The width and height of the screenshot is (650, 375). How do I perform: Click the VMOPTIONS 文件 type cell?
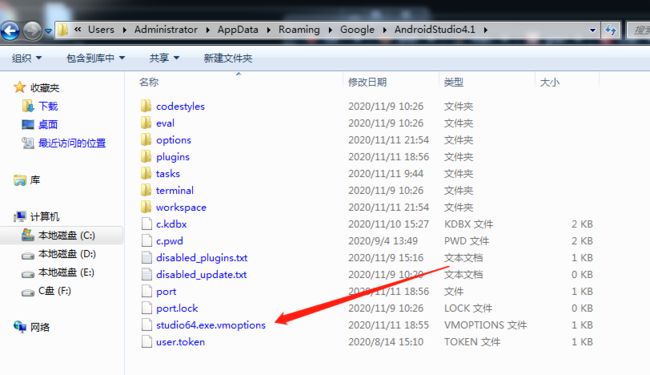(485, 325)
